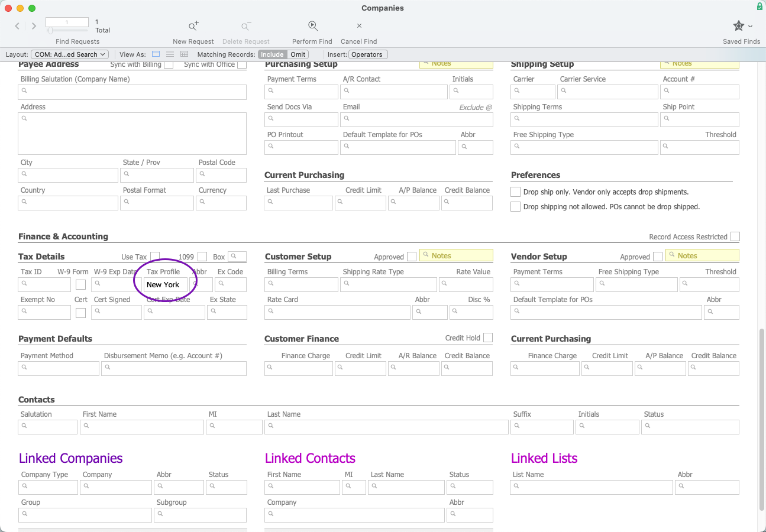Viewport: 766px width, 532px height.
Task: Select the Carrier Service field
Action: point(608,92)
